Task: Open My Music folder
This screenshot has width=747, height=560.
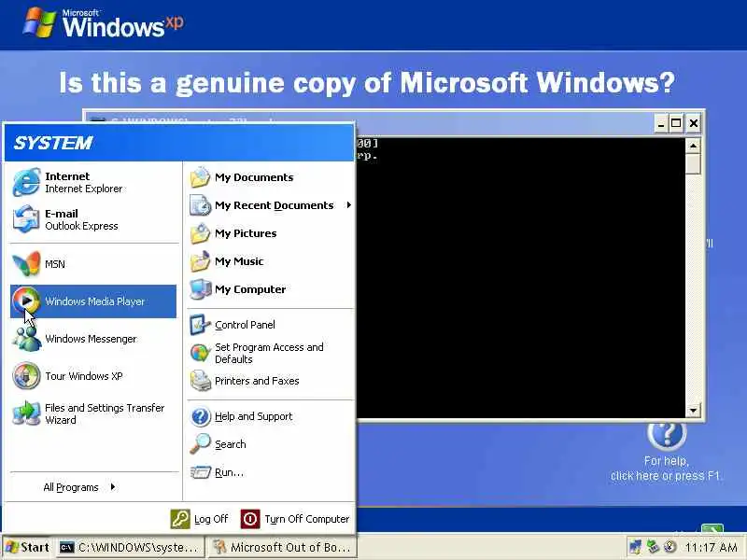Action: point(270,261)
